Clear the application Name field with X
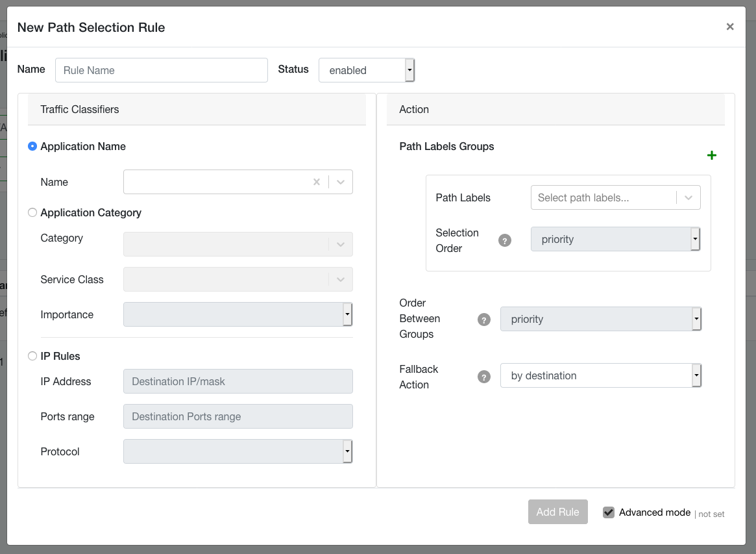 (317, 183)
